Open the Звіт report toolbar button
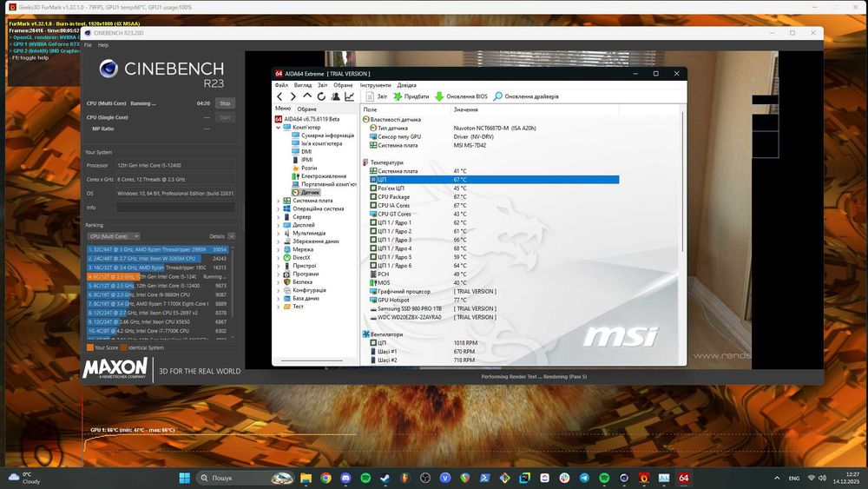Image resolution: width=868 pixels, height=489 pixels. [377, 96]
